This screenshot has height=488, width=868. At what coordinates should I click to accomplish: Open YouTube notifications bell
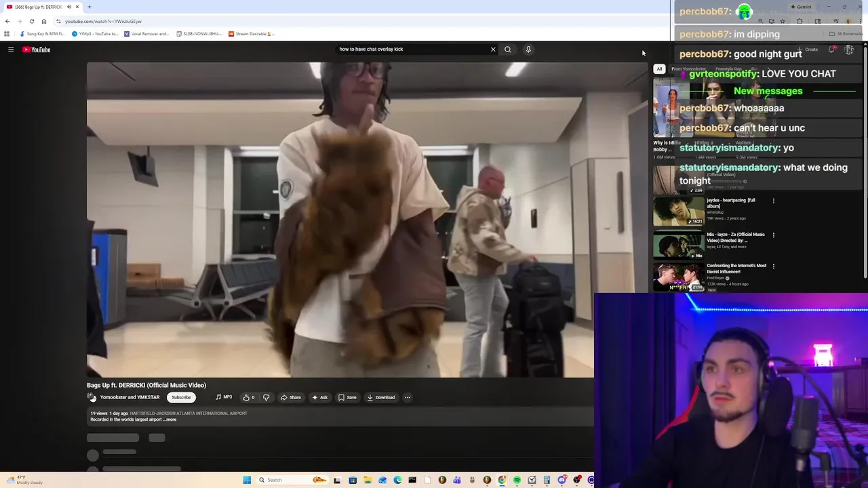[x=832, y=49]
